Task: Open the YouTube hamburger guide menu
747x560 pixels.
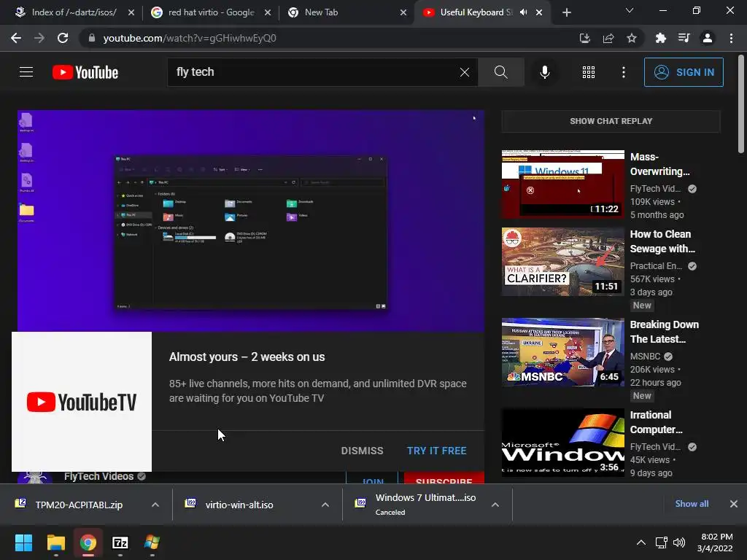Action: [x=26, y=72]
